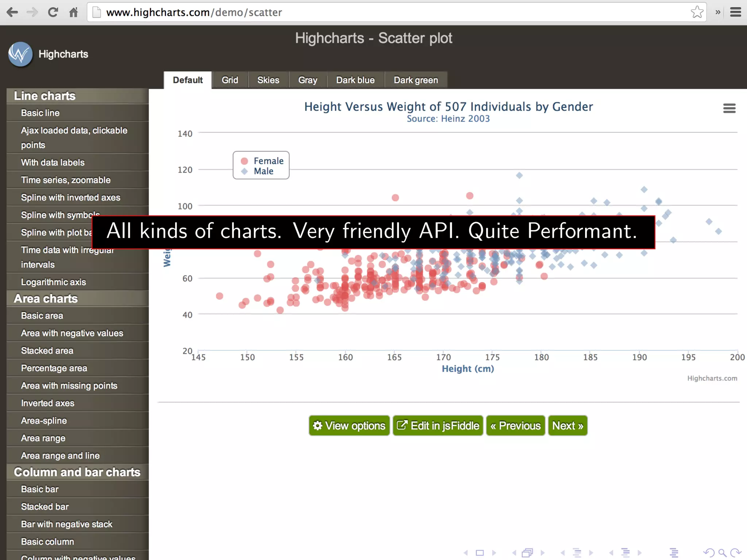Viewport: 747px width, 560px height.
Task: Open the browser hamburger menu
Action: (735, 12)
